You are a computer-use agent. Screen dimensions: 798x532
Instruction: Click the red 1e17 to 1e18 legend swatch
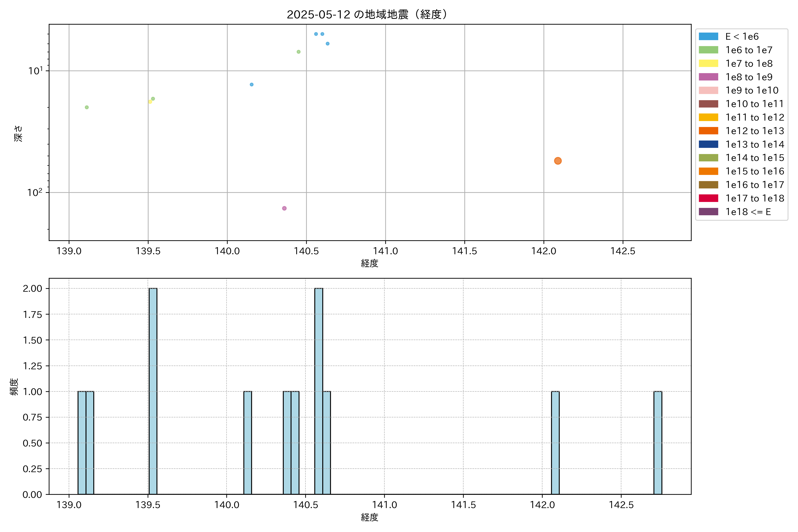(708, 198)
